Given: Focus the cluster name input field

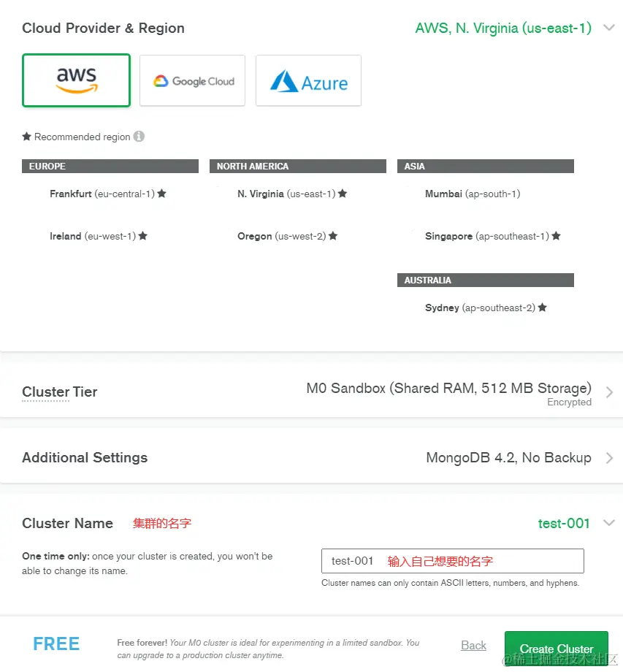Looking at the screenshot, I should point(453,560).
